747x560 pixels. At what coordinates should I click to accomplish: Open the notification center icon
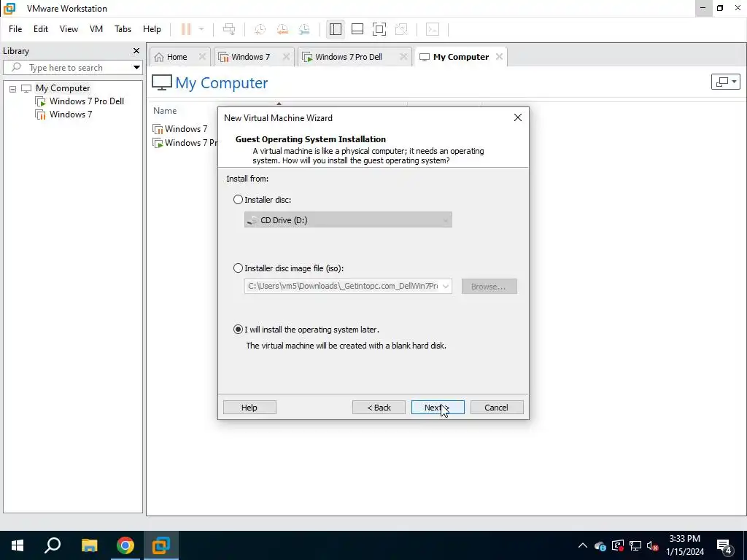pos(724,546)
